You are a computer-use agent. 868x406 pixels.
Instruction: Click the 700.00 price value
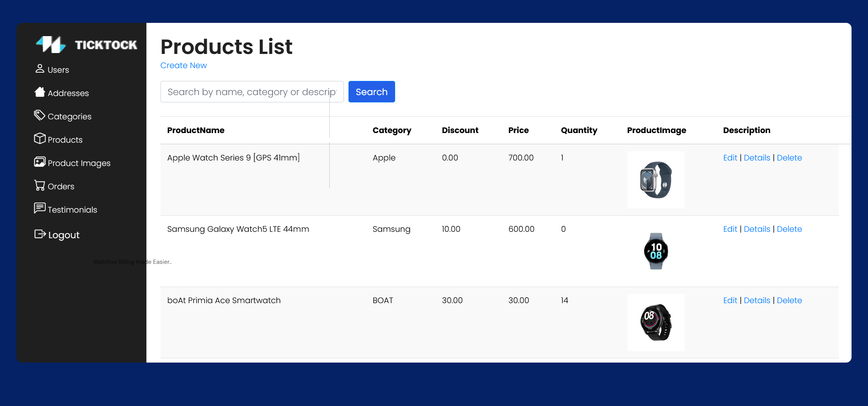(521, 158)
